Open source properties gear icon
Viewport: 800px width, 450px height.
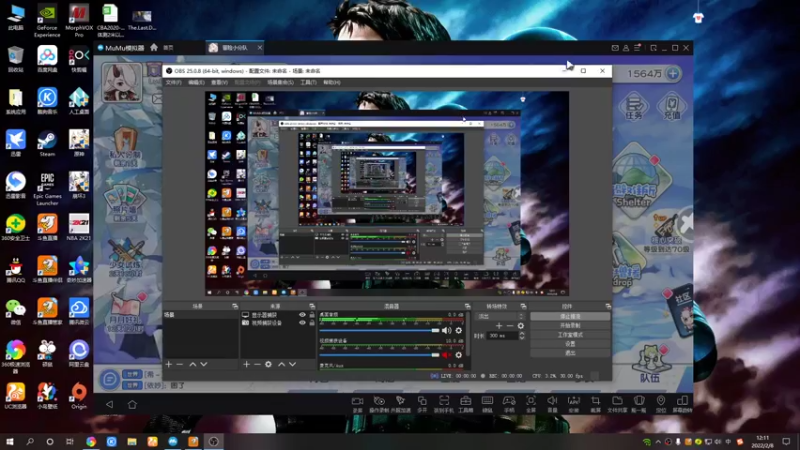click(268, 364)
